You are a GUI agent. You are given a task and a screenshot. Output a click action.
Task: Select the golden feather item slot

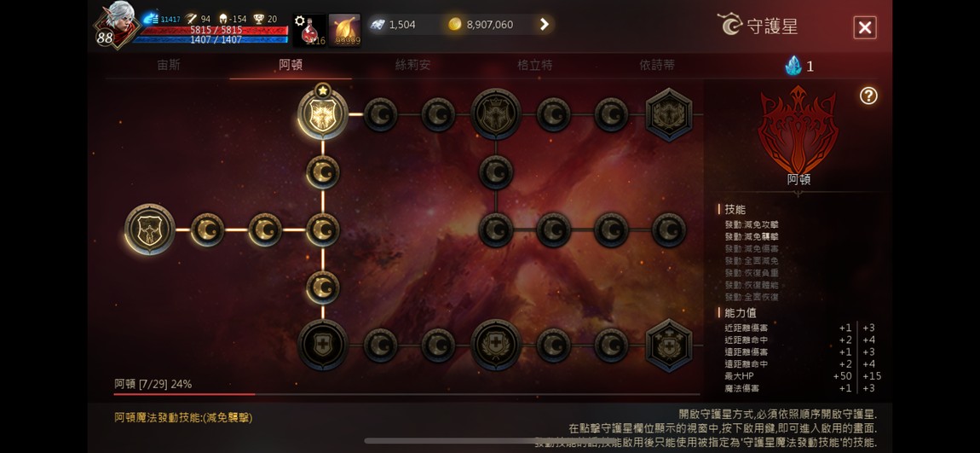[344, 30]
